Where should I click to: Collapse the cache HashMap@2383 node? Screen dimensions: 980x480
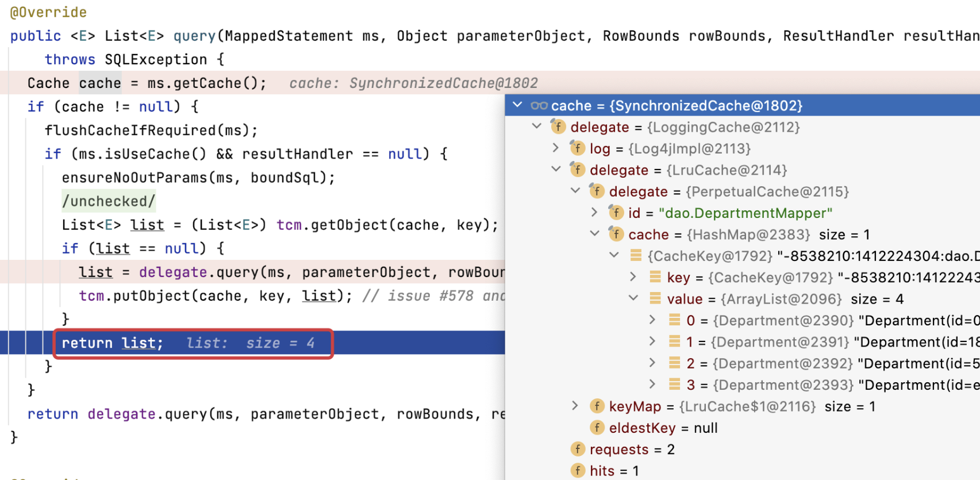(x=594, y=234)
